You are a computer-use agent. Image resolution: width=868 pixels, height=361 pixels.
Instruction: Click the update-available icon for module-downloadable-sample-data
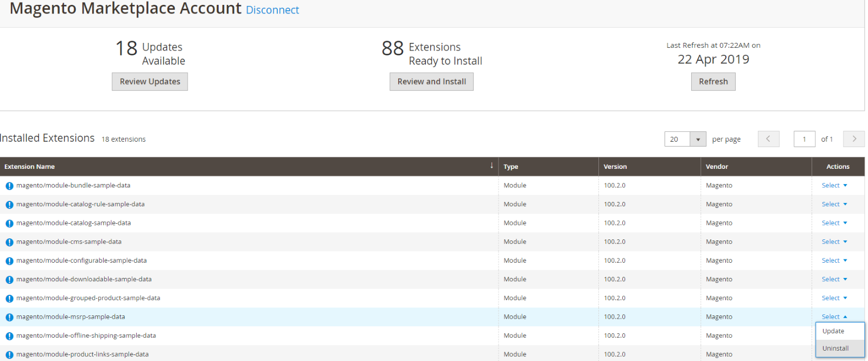tap(9, 280)
